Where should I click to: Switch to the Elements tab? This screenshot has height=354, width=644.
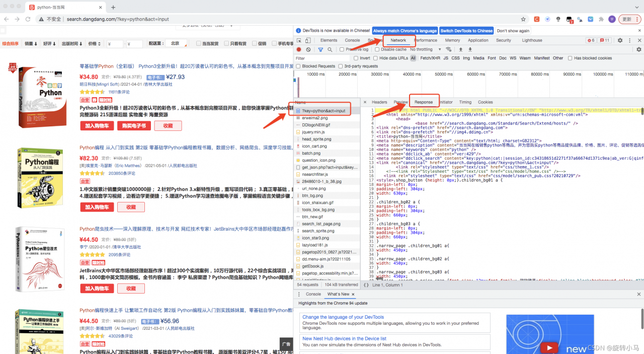click(x=329, y=40)
